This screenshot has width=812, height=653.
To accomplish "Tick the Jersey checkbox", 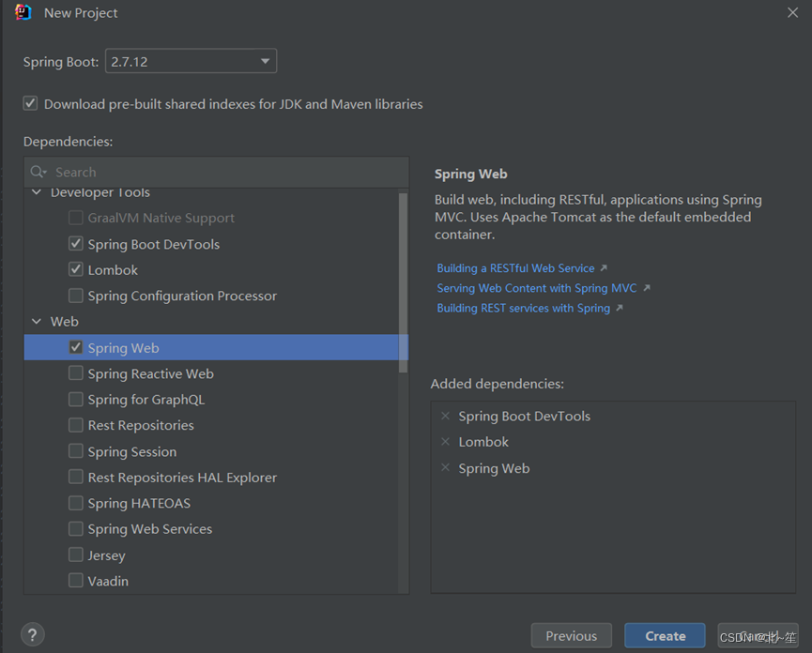I will (76, 555).
